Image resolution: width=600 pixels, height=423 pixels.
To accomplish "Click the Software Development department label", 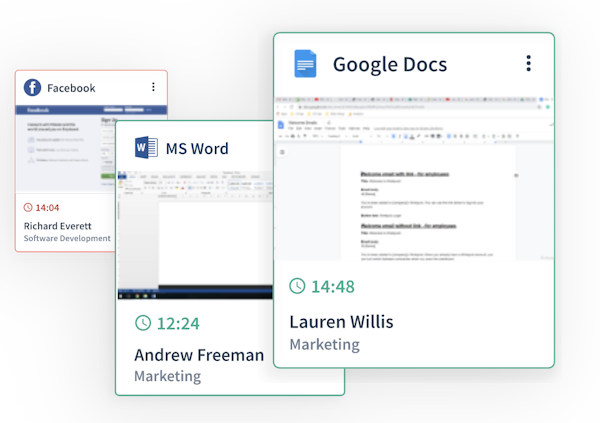I will [67, 238].
